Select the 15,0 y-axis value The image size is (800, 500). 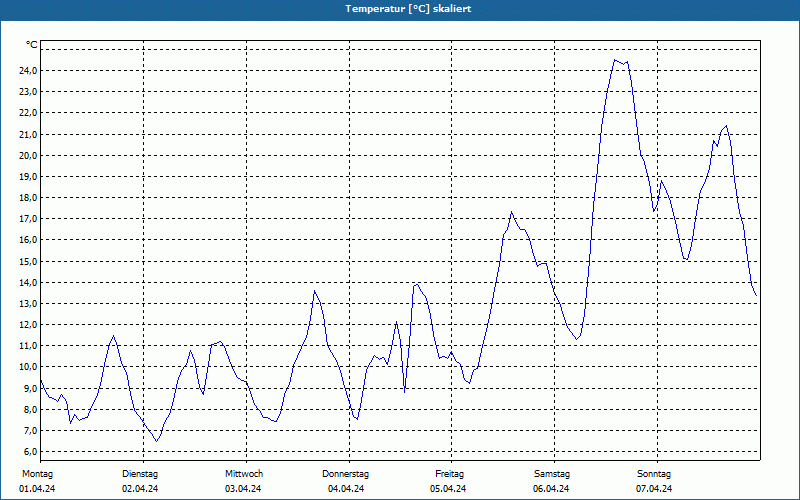pos(28,261)
